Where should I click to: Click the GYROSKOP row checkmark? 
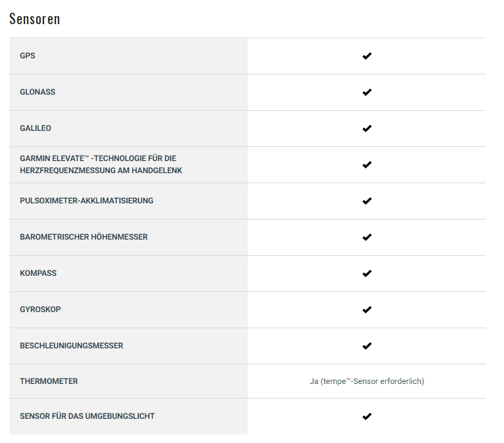click(366, 310)
